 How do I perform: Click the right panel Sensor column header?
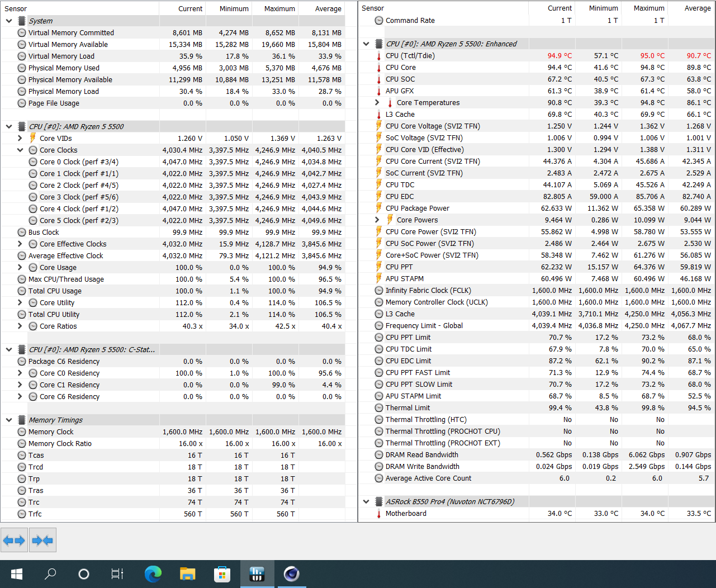(x=444, y=8)
